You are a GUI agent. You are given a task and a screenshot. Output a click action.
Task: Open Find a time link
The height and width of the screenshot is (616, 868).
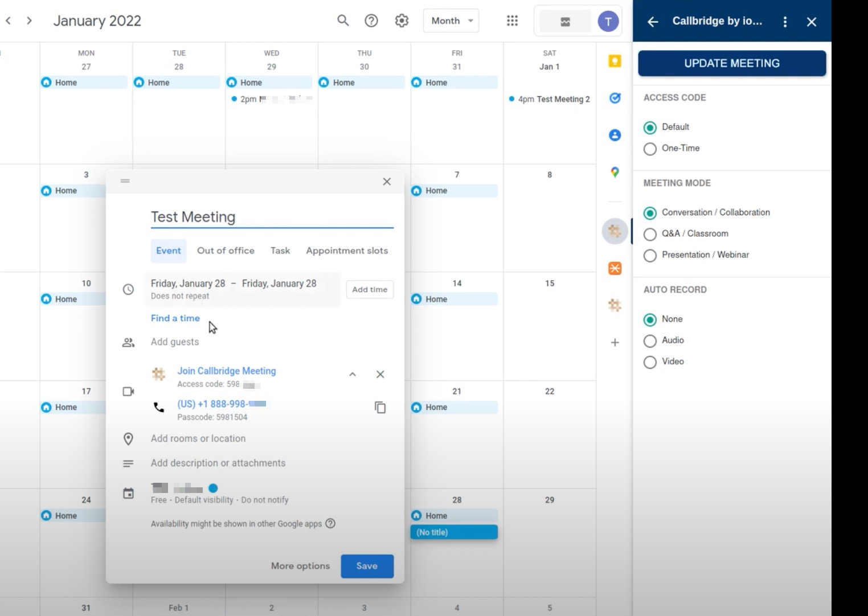pos(175,318)
